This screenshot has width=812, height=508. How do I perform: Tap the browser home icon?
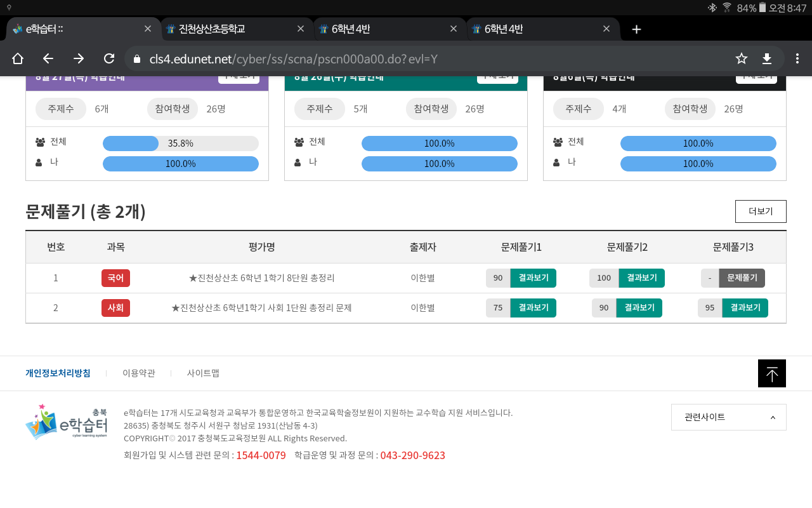pos(18,58)
